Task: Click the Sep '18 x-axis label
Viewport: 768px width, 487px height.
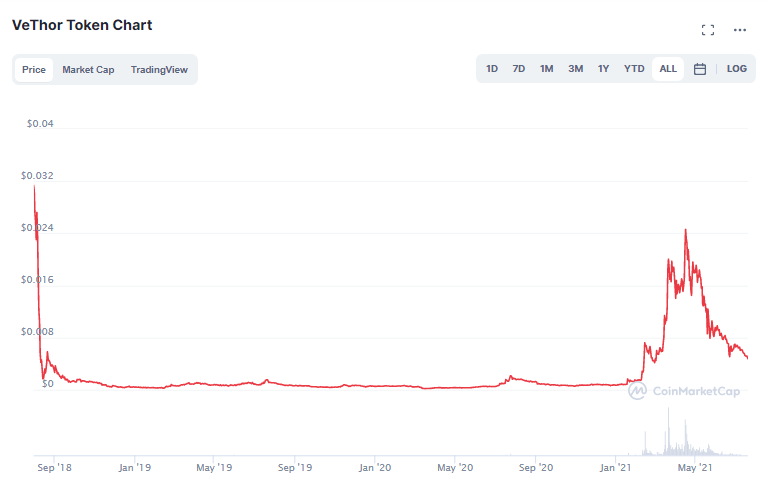Action: click(54, 468)
